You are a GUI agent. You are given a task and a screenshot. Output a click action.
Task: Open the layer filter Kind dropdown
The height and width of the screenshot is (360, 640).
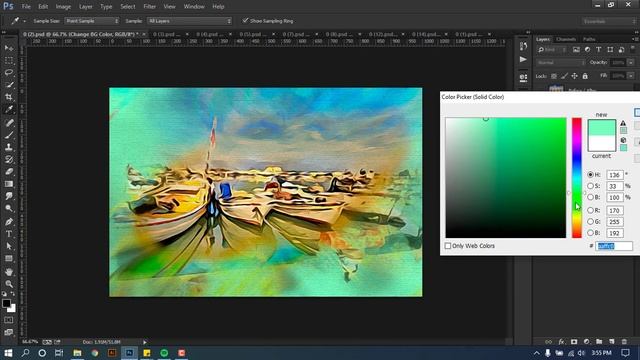pos(552,50)
